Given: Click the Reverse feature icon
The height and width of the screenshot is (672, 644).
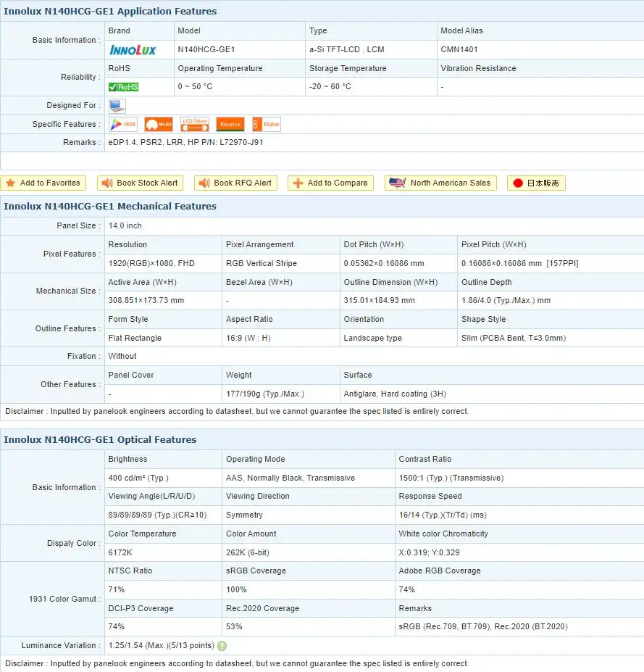Looking at the screenshot, I should [230, 124].
